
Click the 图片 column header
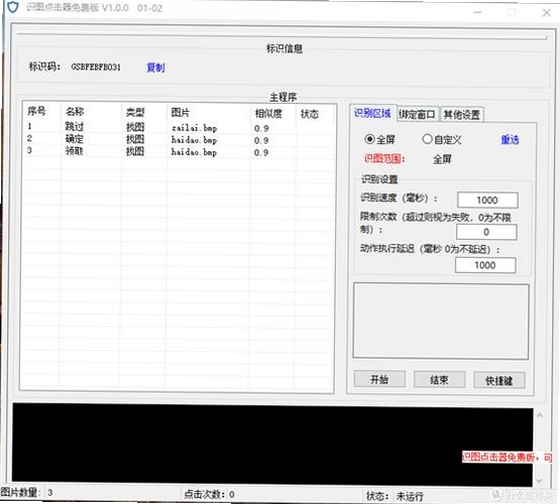pos(180,113)
